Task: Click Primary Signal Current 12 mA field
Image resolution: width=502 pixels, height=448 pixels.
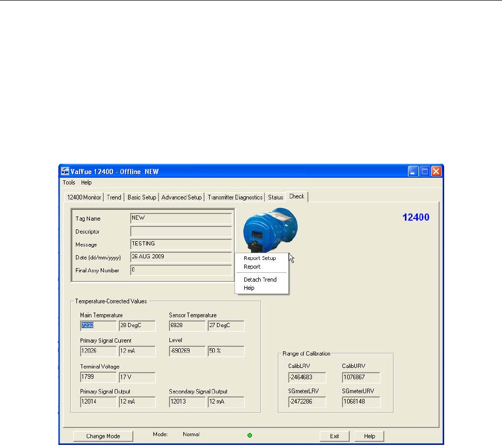Action: tap(137, 351)
